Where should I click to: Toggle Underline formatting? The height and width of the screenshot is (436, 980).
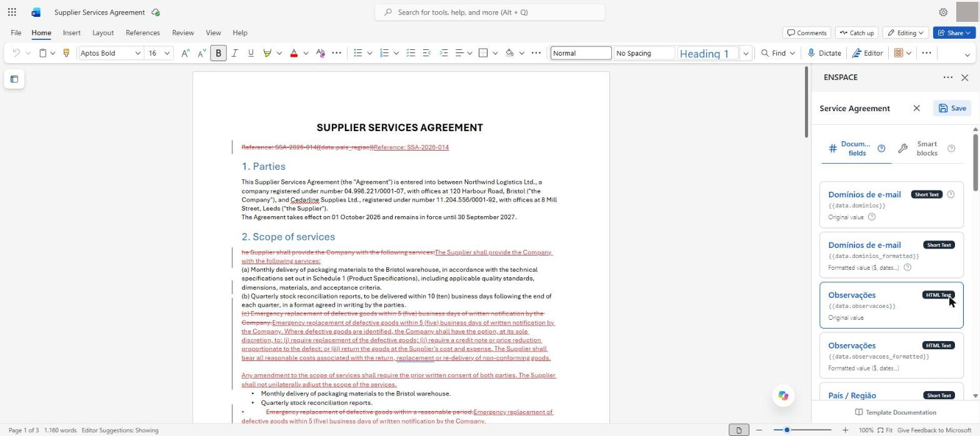tap(251, 53)
